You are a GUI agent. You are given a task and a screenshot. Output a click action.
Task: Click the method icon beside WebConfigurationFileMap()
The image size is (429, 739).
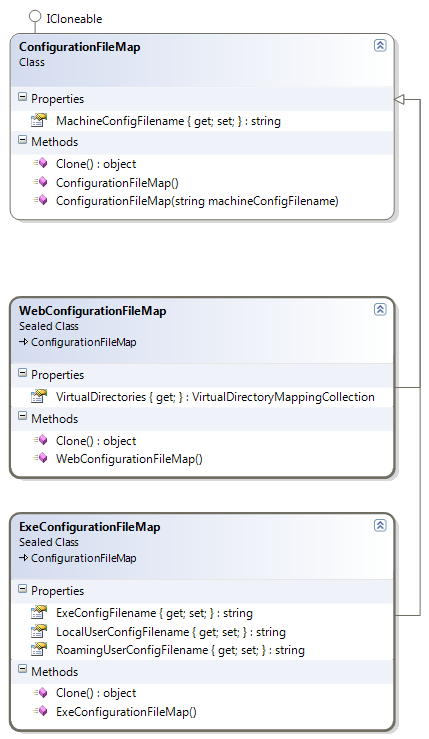(x=40, y=458)
